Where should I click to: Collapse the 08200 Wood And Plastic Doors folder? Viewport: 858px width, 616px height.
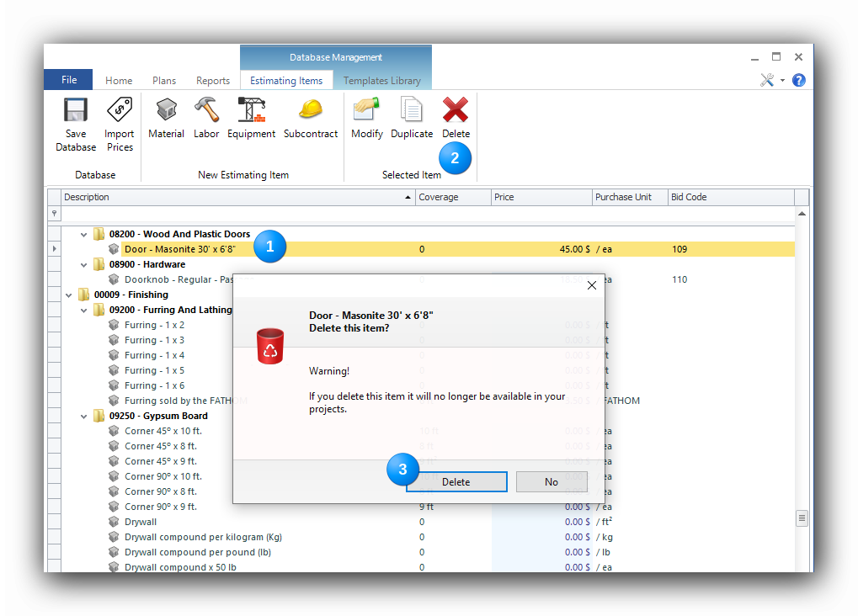click(x=84, y=235)
